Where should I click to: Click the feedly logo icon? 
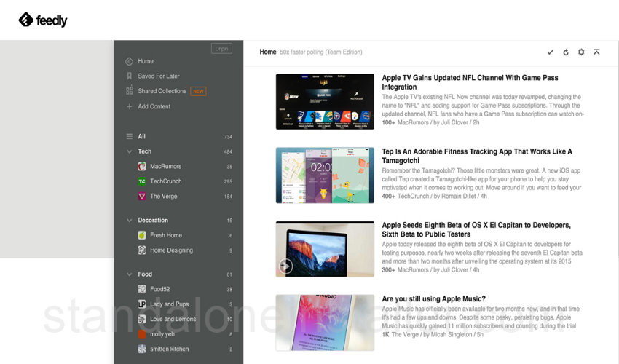click(26, 20)
